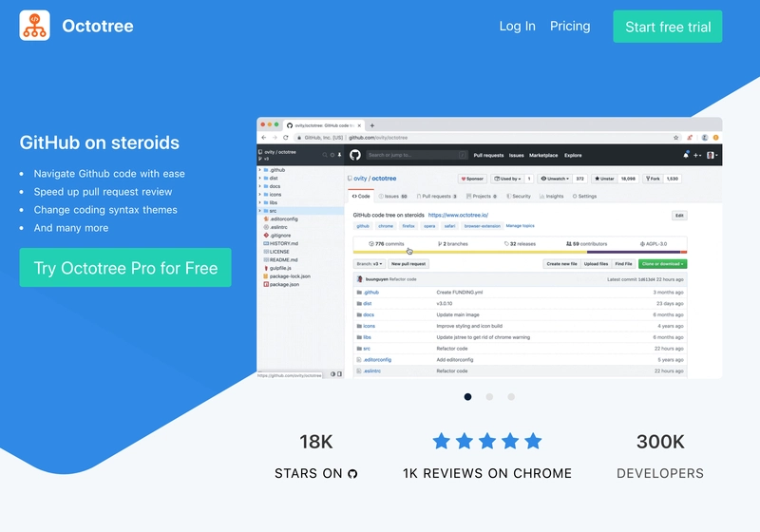Image resolution: width=760 pixels, height=532 pixels.
Task: Click the Unstar button in preview
Action: click(x=604, y=179)
